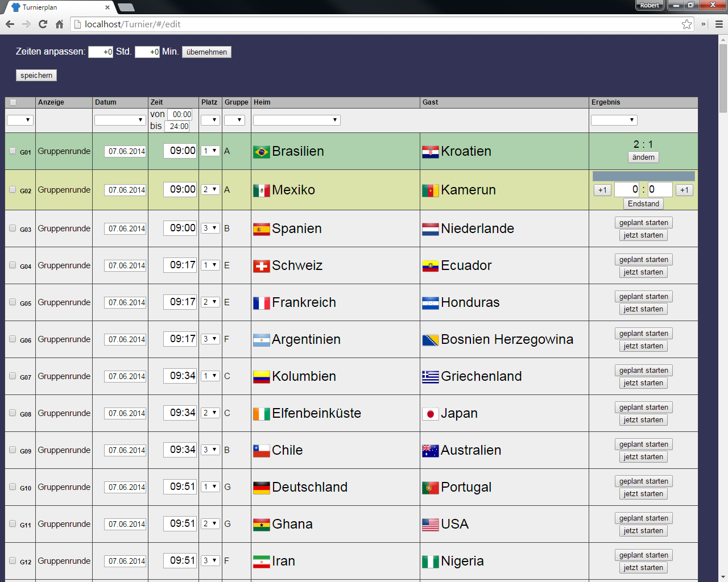Open the Ergebnis filter dropdown
This screenshot has width=728, height=582.
click(614, 120)
